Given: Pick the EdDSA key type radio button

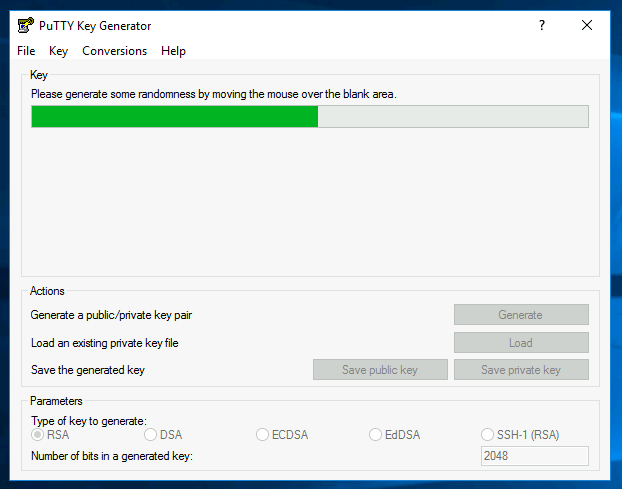Looking at the screenshot, I should tap(376, 435).
